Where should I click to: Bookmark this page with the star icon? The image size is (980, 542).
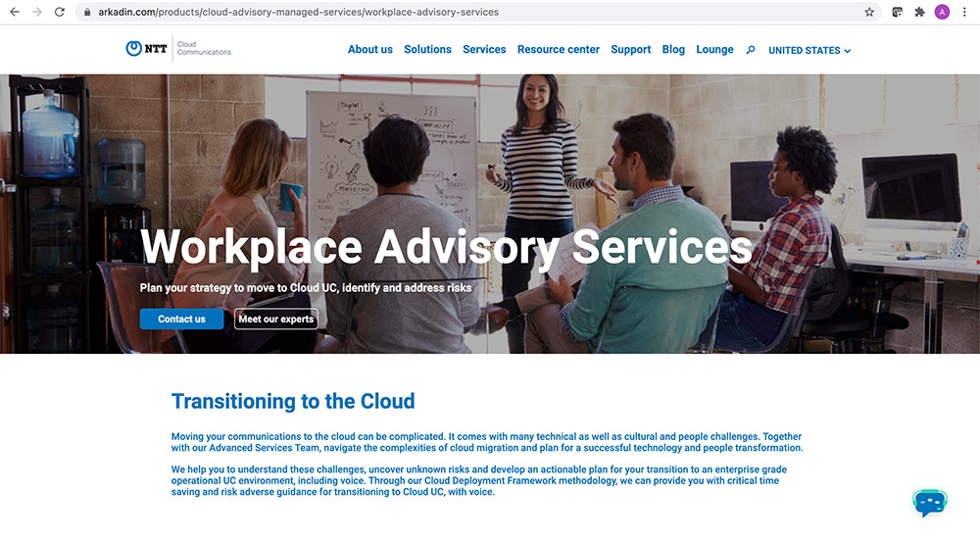pyautogui.click(x=869, y=12)
